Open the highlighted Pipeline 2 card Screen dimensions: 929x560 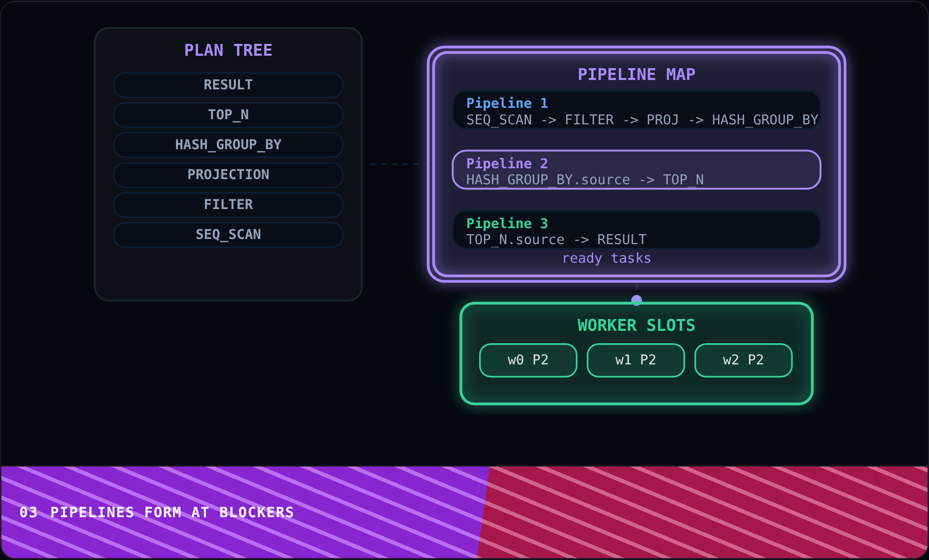[x=636, y=170]
